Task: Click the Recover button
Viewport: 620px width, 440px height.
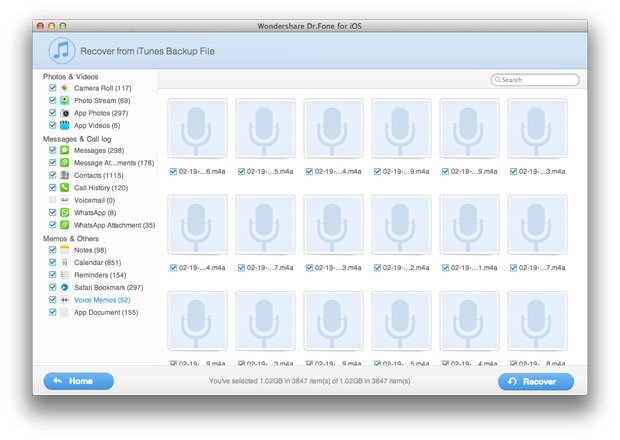Action: tap(536, 381)
